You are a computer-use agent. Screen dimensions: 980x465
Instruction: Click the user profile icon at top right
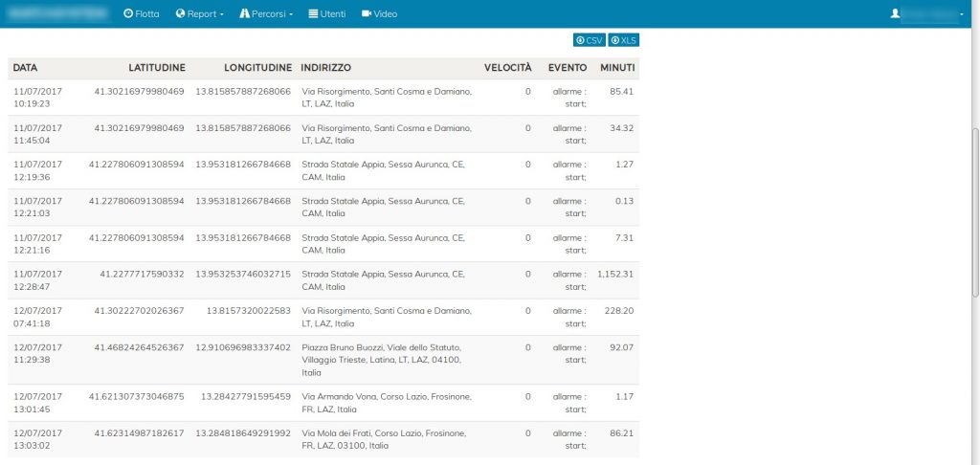(x=895, y=14)
